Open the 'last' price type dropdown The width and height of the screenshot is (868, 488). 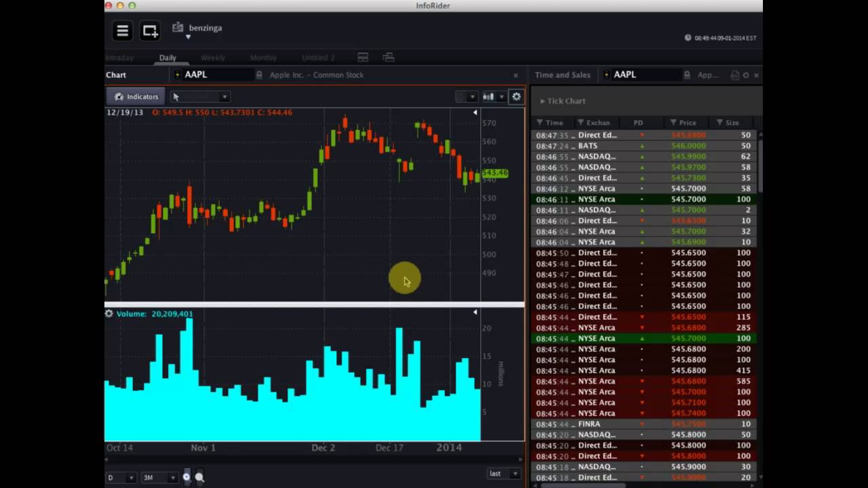[x=503, y=474]
